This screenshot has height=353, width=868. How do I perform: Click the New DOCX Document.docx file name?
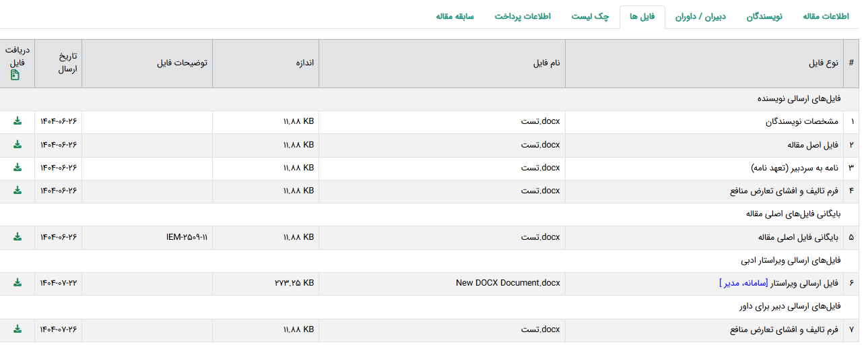click(508, 283)
